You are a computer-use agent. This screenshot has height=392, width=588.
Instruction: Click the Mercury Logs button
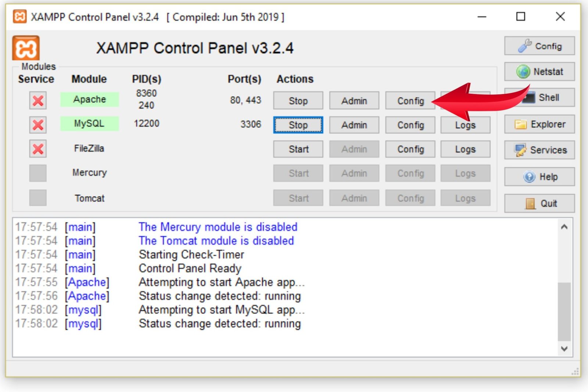465,173
